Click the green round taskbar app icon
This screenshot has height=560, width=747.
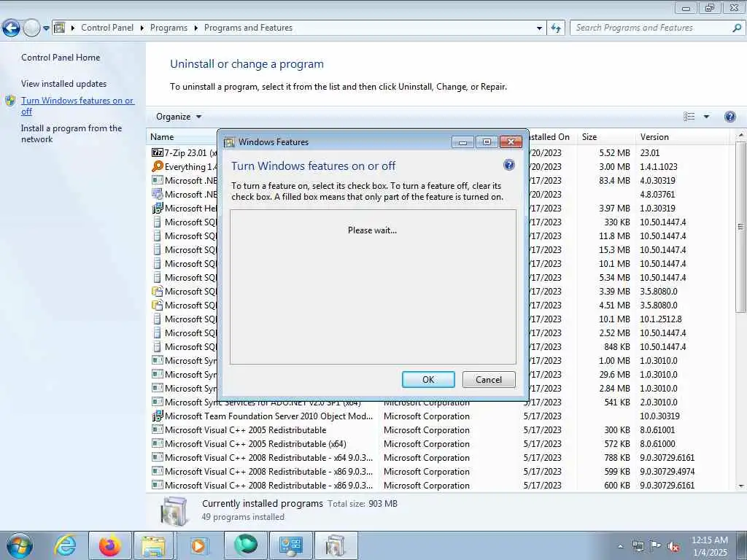point(245,545)
